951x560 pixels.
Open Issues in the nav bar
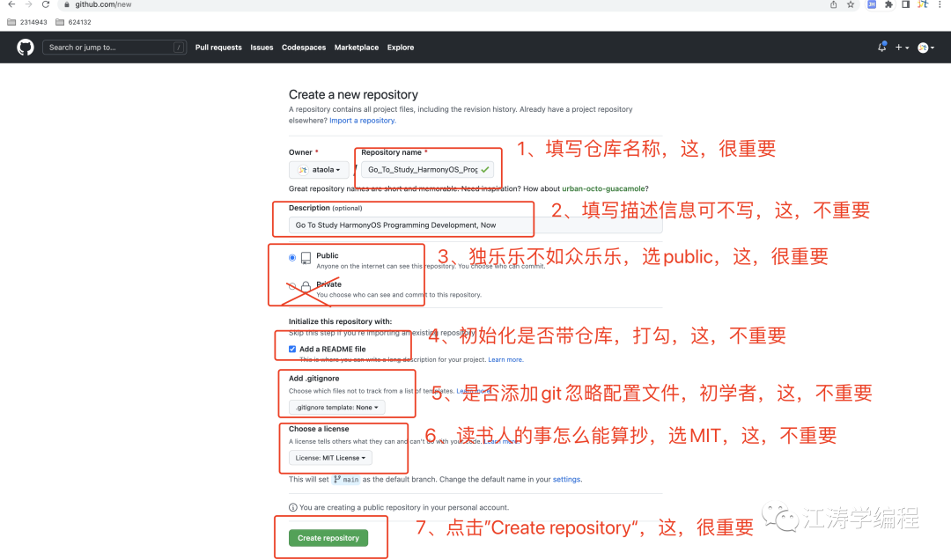pos(262,48)
